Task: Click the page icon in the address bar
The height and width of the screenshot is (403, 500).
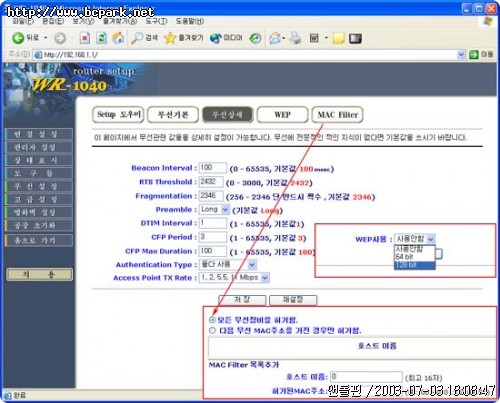Action: point(38,55)
